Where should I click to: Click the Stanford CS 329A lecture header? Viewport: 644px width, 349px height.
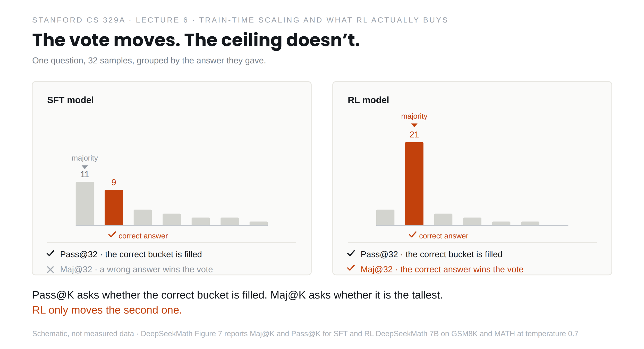[x=240, y=20]
